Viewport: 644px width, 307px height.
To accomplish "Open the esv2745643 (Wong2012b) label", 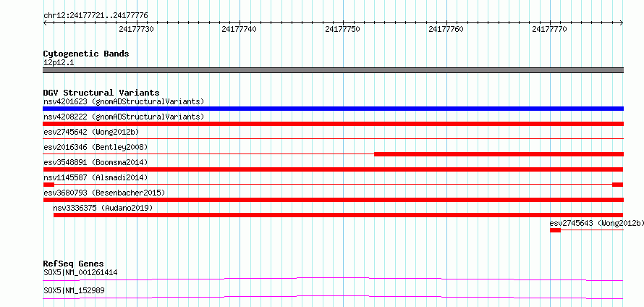I will pyautogui.click(x=596, y=223).
